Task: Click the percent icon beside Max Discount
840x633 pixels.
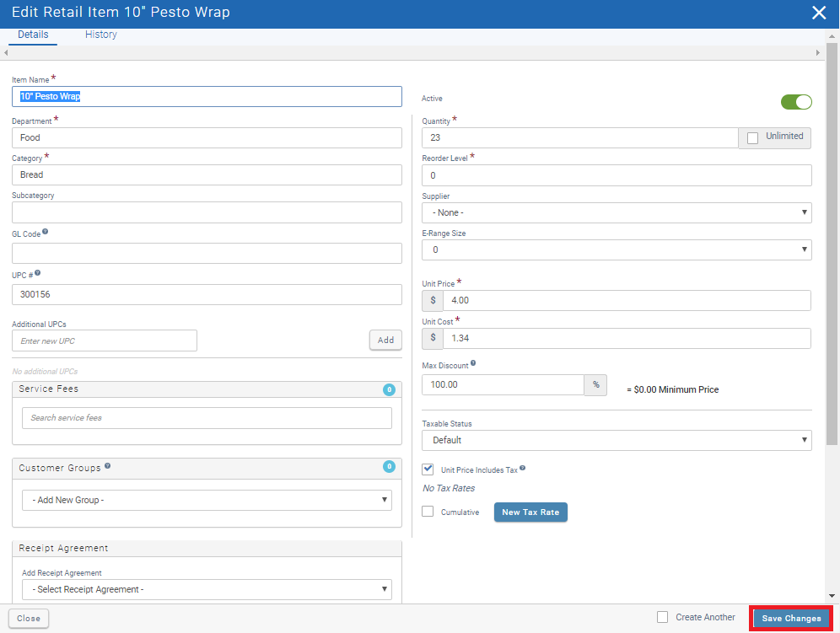Action: click(596, 384)
